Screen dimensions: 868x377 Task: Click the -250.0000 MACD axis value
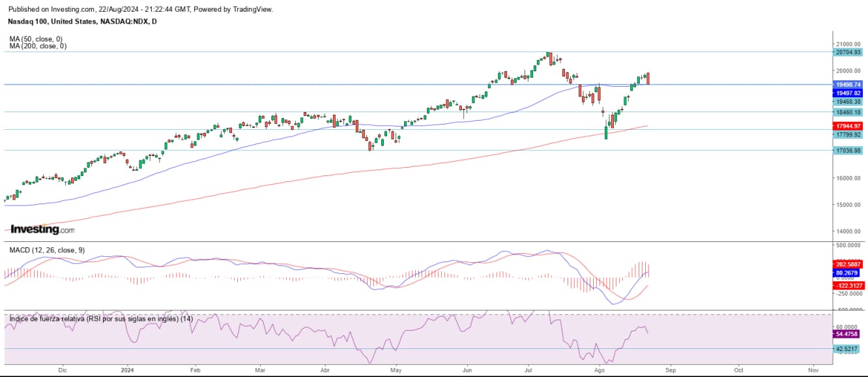coord(848,294)
